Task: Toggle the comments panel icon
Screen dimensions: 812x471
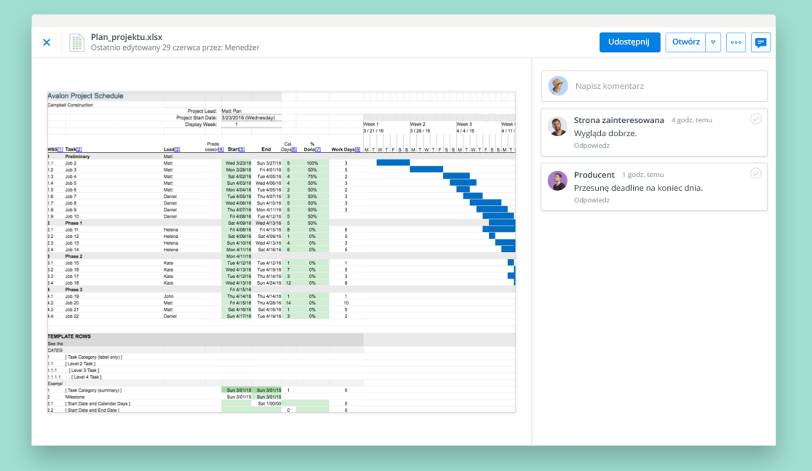Action: (x=761, y=42)
